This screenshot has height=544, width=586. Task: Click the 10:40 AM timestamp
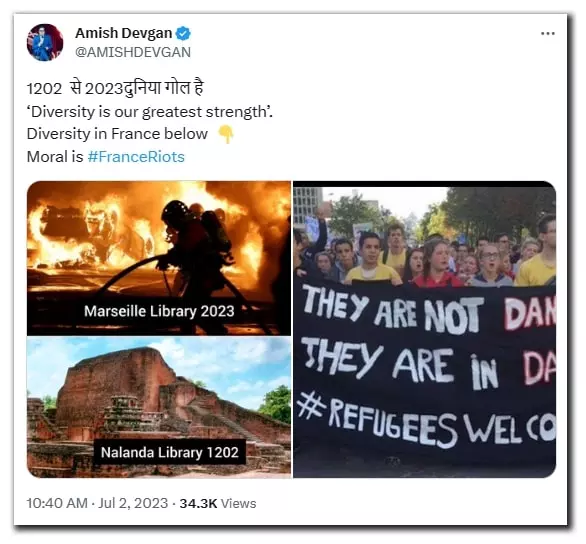click(x=57, y=503)
